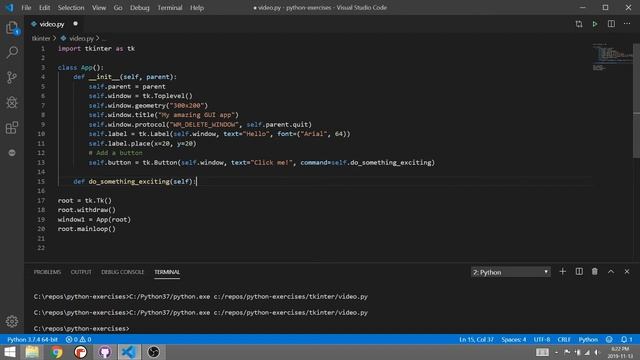Click the volume icon in system tray

(x=597, y=352)
